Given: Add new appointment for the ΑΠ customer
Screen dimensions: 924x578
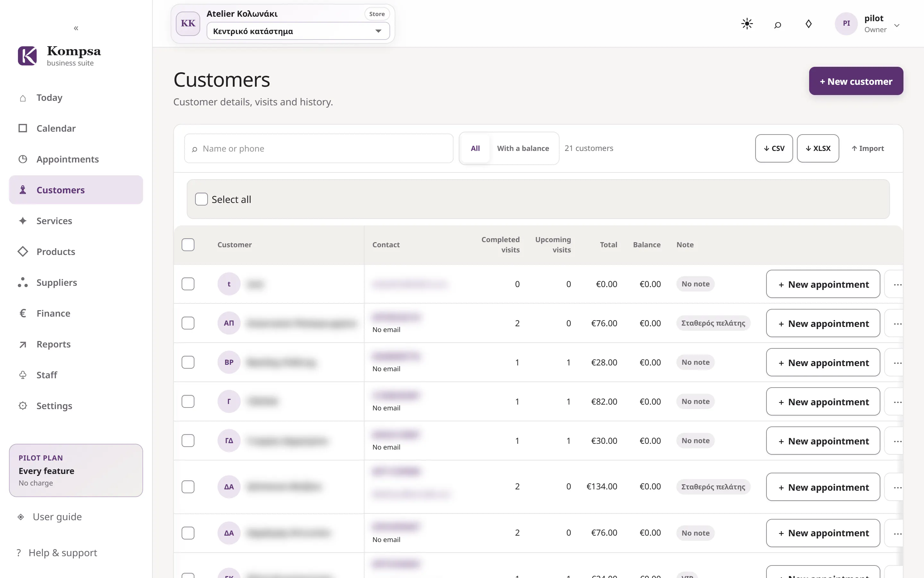Looking at the screenshot, I should pos(823,323).
